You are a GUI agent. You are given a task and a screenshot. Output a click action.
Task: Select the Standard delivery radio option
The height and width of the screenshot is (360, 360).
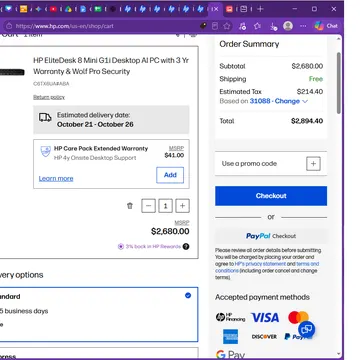click(x=188, y=295)
